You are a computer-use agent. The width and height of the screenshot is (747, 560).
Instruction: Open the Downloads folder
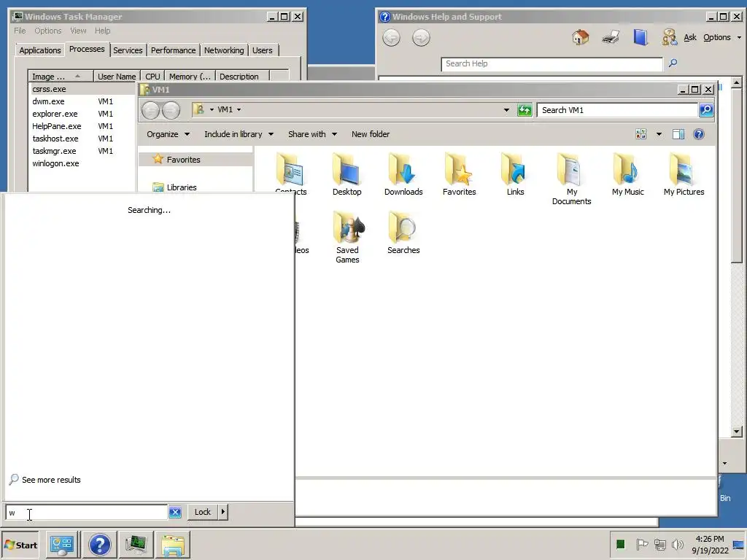403,174
